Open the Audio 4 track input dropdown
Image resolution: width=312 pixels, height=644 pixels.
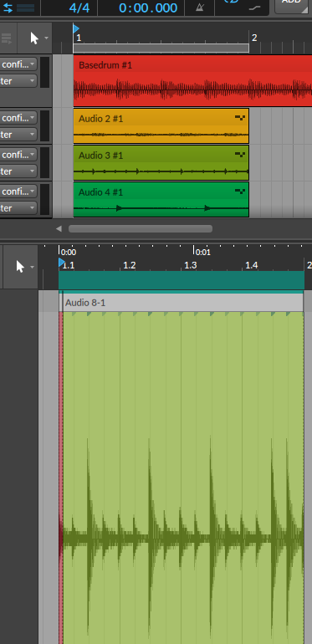18,192
